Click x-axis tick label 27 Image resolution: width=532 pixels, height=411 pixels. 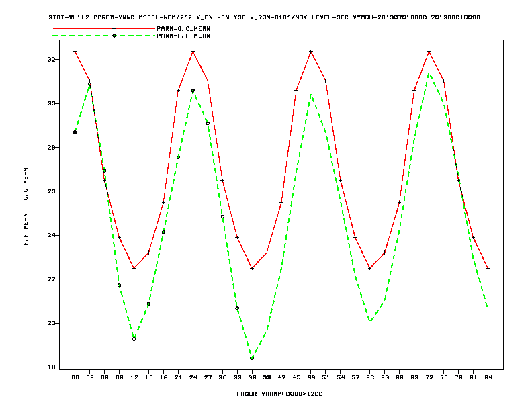tap(208, 377)
